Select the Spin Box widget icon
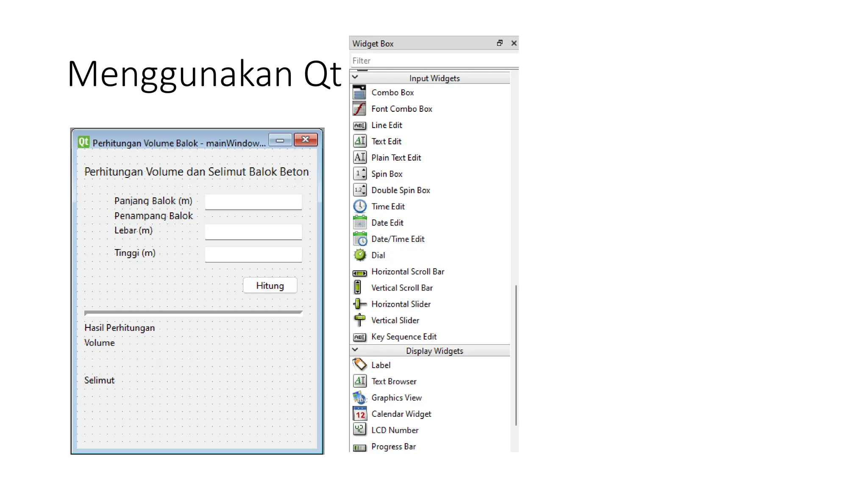 tap(359, 174)
